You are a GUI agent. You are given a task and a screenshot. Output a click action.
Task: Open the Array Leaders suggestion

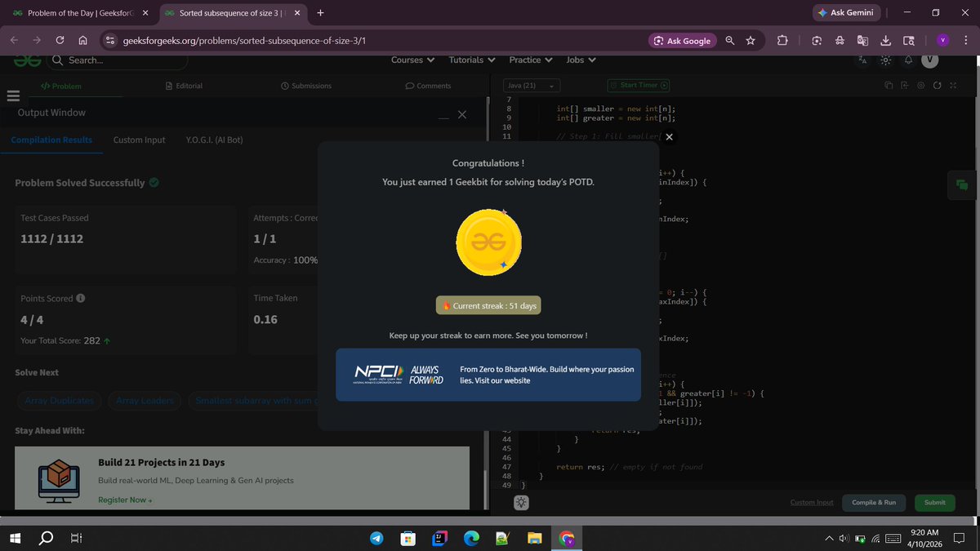144,401
